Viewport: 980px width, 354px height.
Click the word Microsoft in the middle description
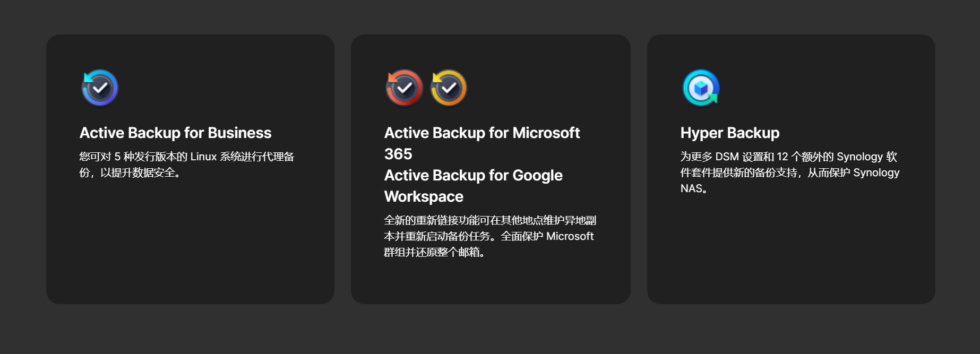[570, 236]
